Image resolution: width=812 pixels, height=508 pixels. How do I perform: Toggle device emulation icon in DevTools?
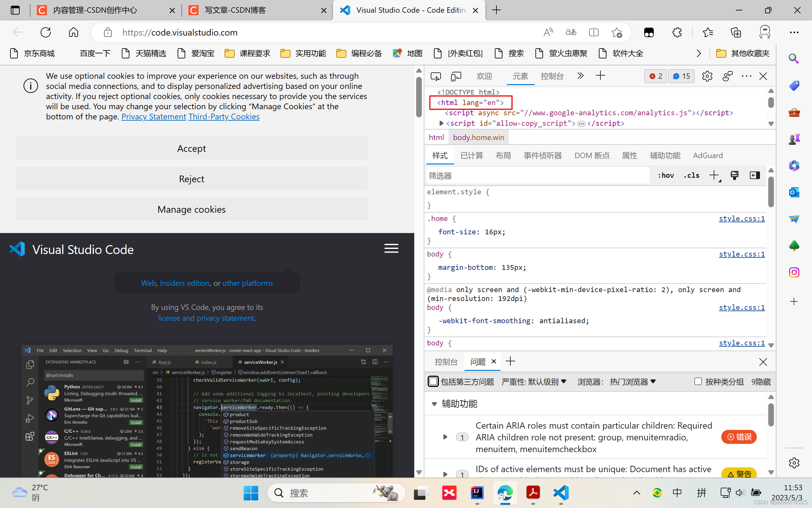[456, 76]
